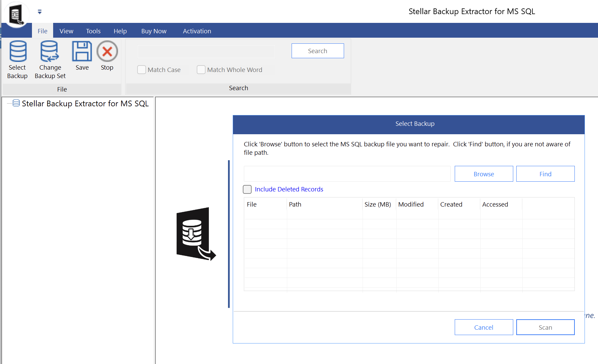
Task: Click the Include Deleted Records label
Action: point(289,189)
